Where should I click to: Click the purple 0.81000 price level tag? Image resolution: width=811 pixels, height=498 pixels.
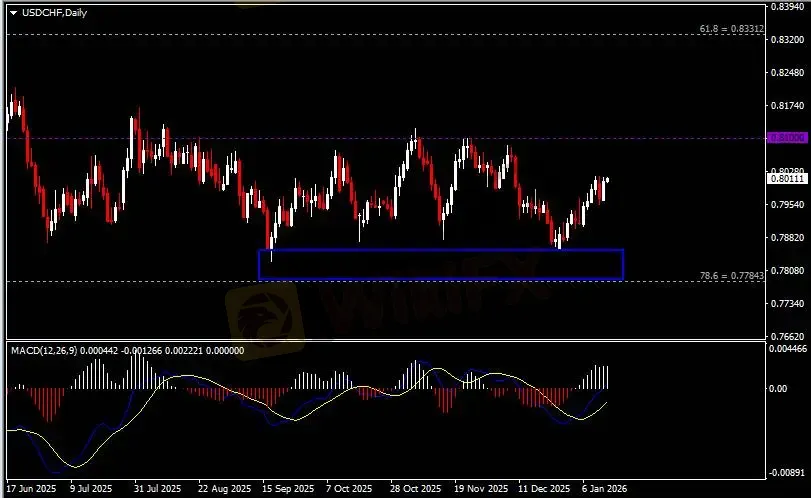pyautogui.click(x=787, y=138)
